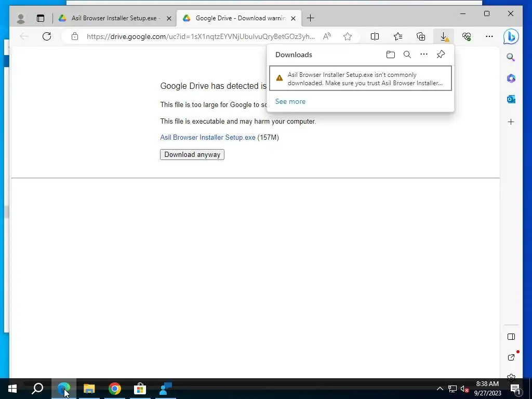Image resolution: width=532 pixels, height=399 pixels.
Task: Open the notification center icon
Action: [x=516, y=389]
